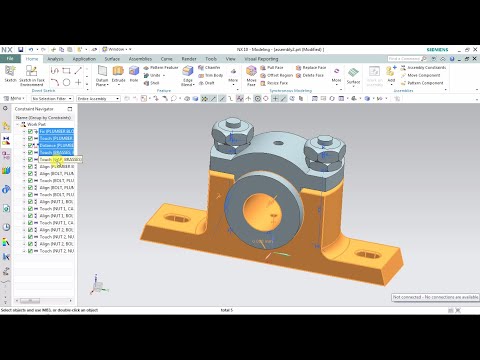
Task: Click the Move Component button
Action: [x=420, y=75]
